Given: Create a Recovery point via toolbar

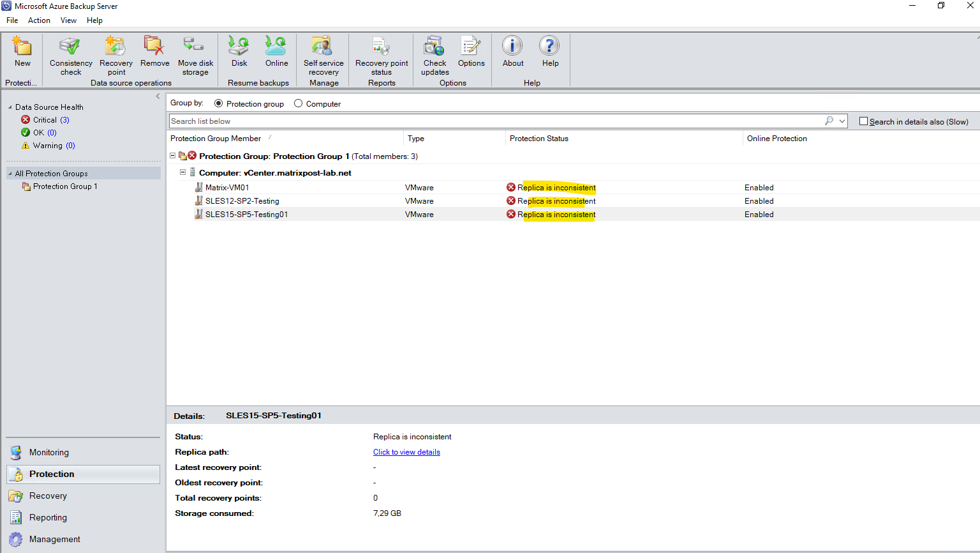Looking at the screenshot, I should point(116,46).
